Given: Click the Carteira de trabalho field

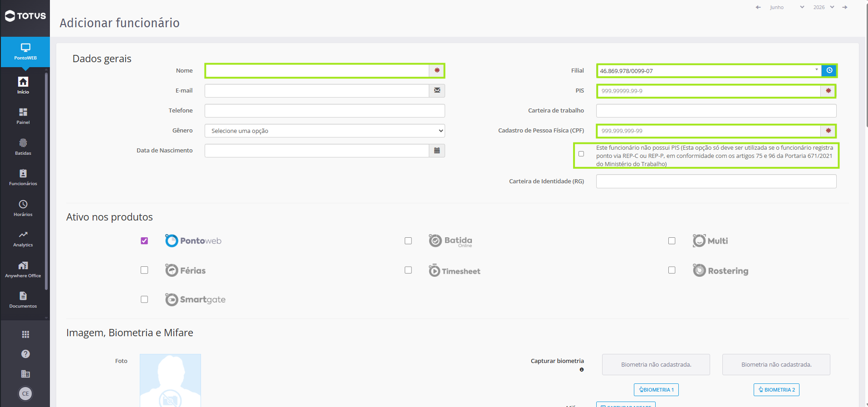Looking at the screenshot, I should click(x=716, y=111).
